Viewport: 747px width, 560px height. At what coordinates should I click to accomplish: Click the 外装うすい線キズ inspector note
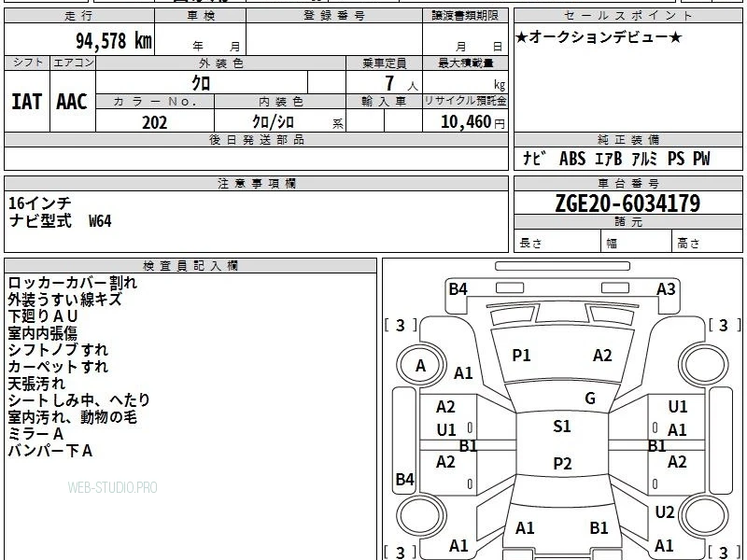coord(65,300)
